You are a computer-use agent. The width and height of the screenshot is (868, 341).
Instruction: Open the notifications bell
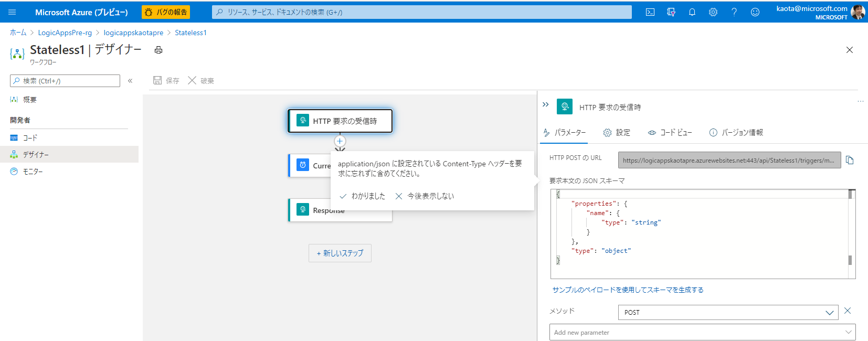point(692,12)
